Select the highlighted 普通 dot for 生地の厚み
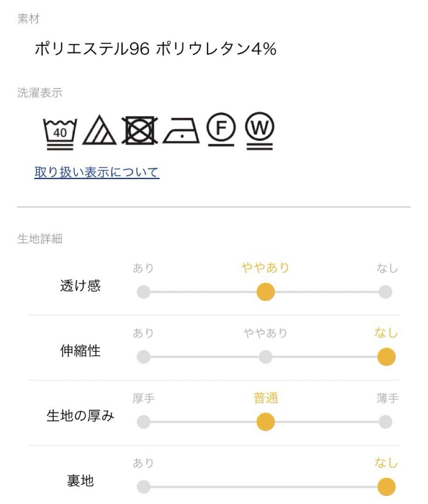Viewport: 428px width, 504px height. (266, 422)
